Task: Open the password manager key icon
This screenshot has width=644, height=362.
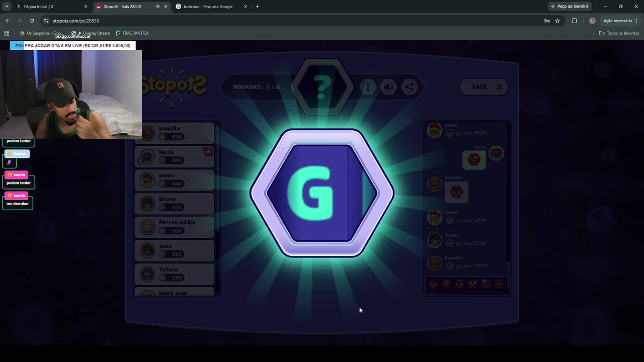Action: 546,21
